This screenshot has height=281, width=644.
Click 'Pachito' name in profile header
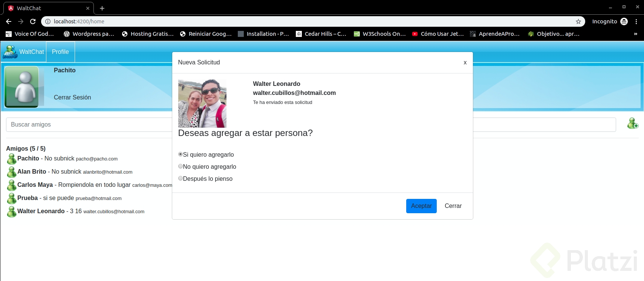click(x=65, y=70)
